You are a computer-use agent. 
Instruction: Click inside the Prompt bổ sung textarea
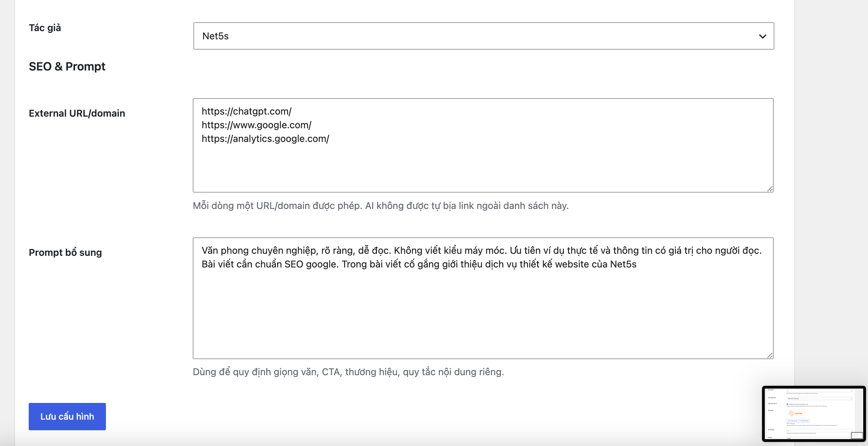[483, 298]
